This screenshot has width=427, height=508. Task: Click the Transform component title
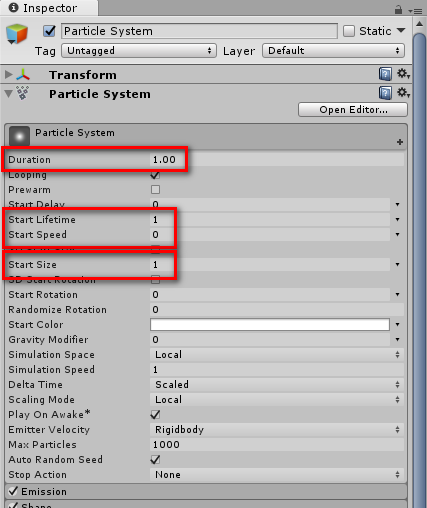click(83, 75)
